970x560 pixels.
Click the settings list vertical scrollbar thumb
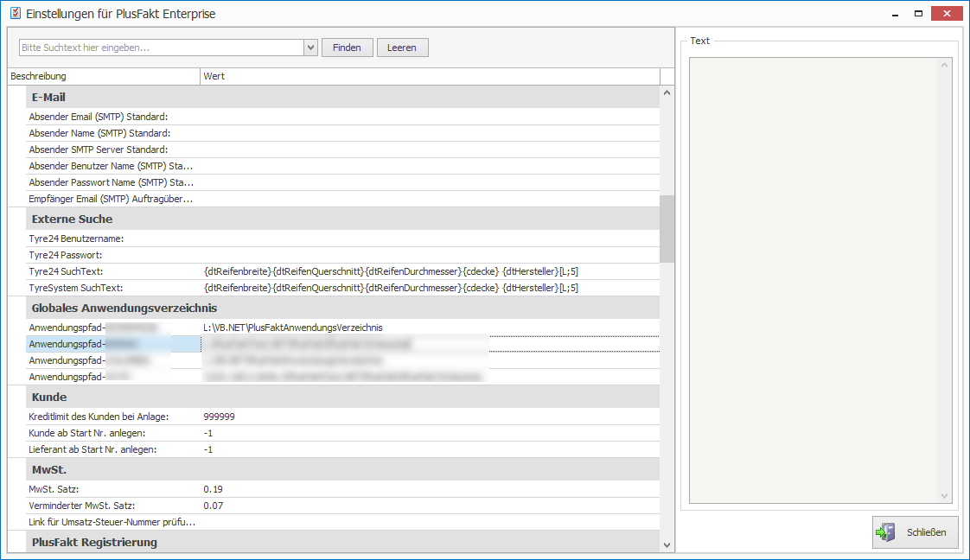[667, 229]
